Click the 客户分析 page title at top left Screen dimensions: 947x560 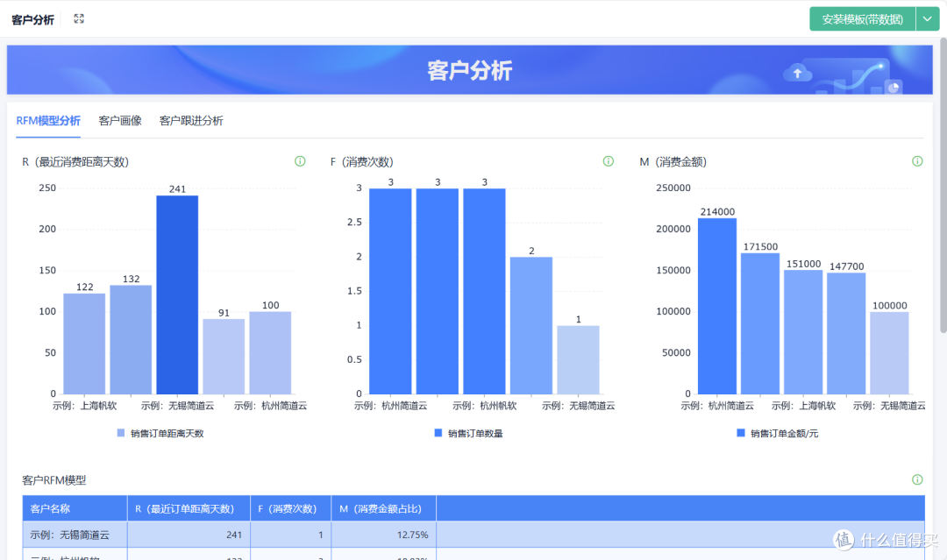32,20
